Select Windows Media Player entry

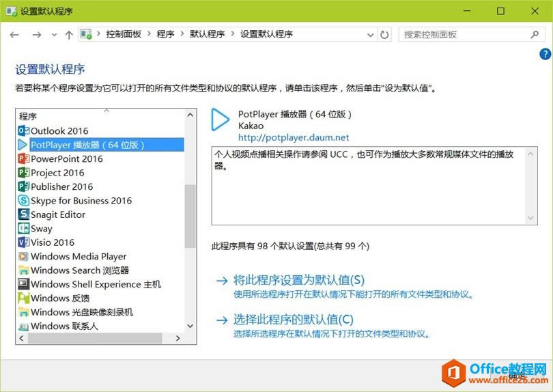[x=79, y=256]
